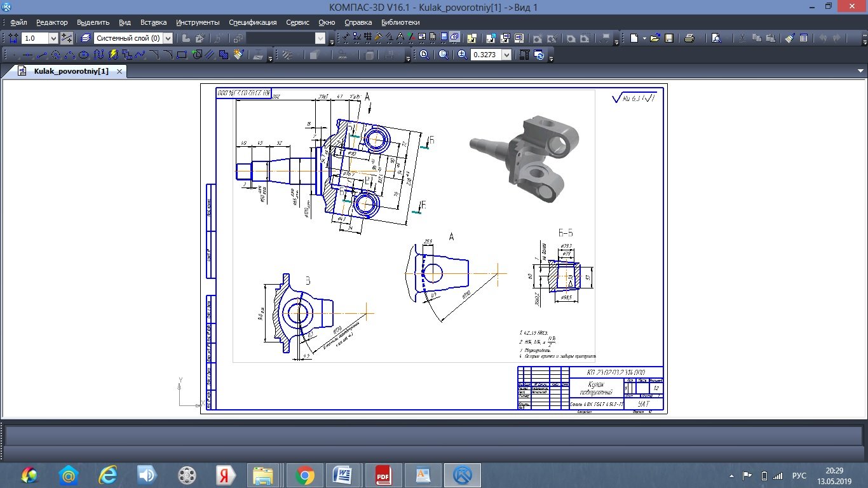868x488 pixels.
Task: Expand the zoom scale 0.3273 dropdown
Action: 506,55
